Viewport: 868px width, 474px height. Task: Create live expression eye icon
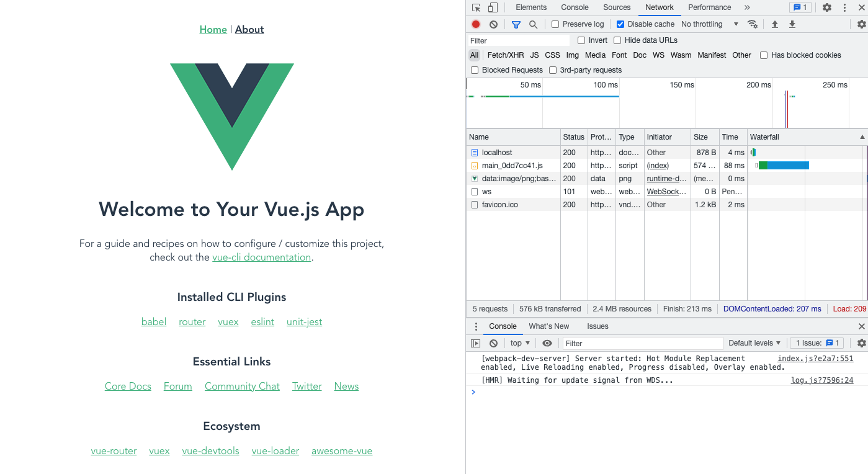547,343
